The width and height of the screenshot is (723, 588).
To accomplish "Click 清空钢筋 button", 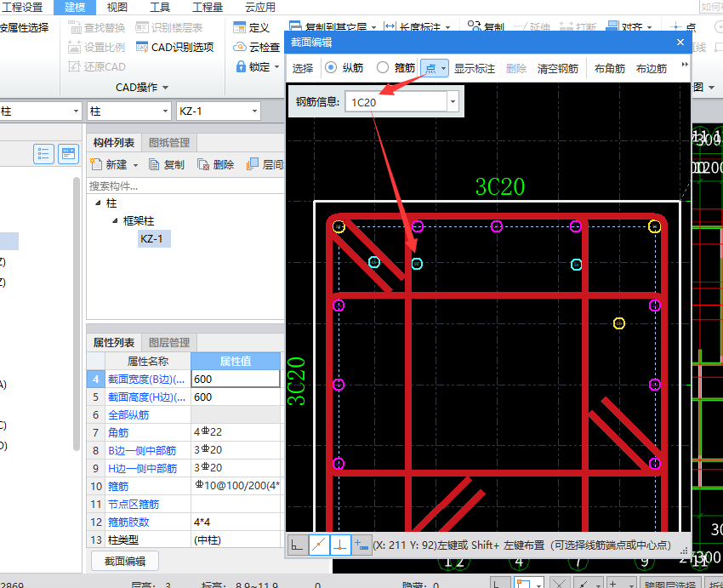I will pyautogui.click(x=557, y=68).
